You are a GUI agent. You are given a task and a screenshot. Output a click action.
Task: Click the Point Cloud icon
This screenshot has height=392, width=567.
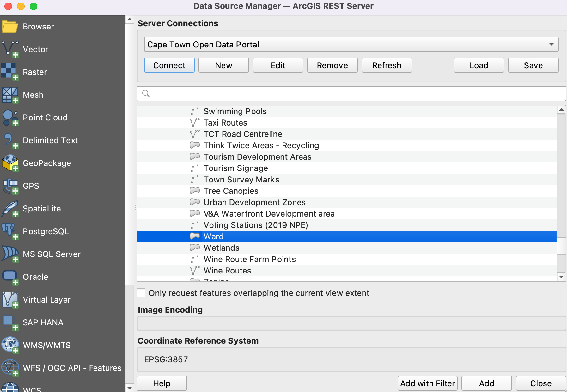click(x=10, y=118)
